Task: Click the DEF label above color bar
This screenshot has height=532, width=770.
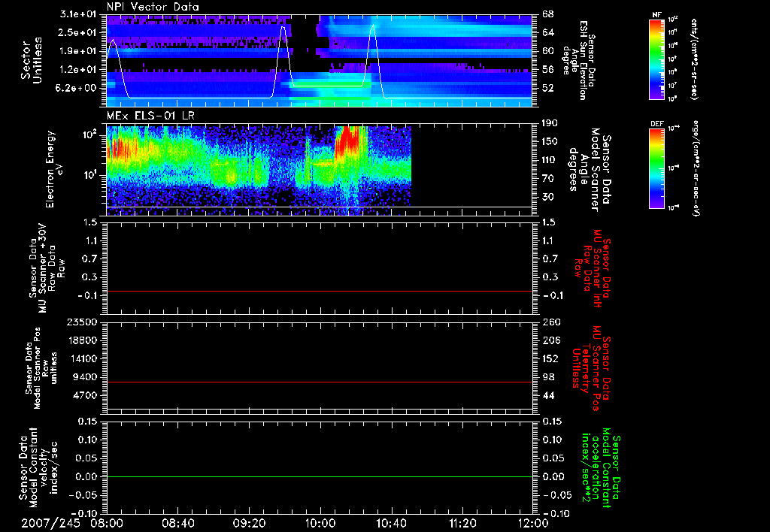Action: [x=657, y=124]
